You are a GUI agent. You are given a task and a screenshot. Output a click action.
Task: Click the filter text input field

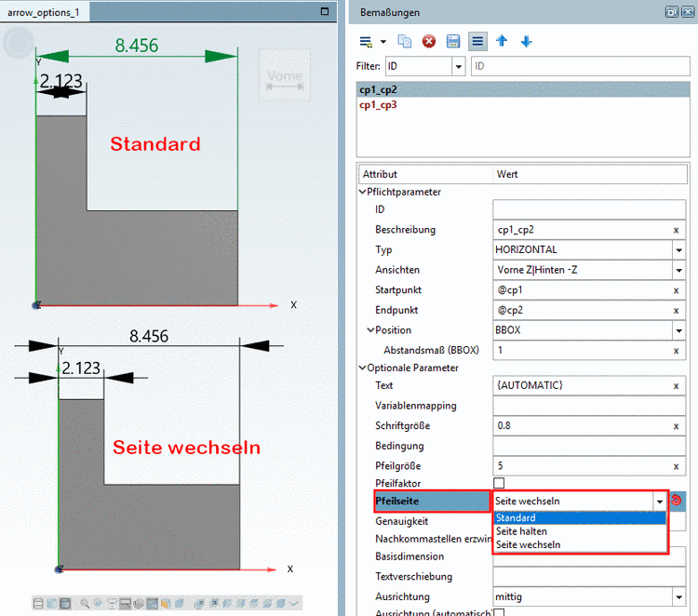click(580, 66)
